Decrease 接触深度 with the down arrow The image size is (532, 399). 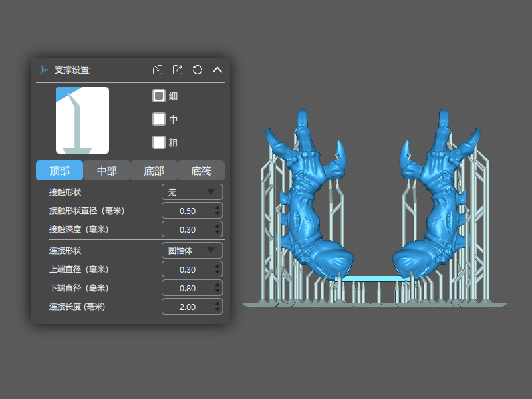[218, 233]
